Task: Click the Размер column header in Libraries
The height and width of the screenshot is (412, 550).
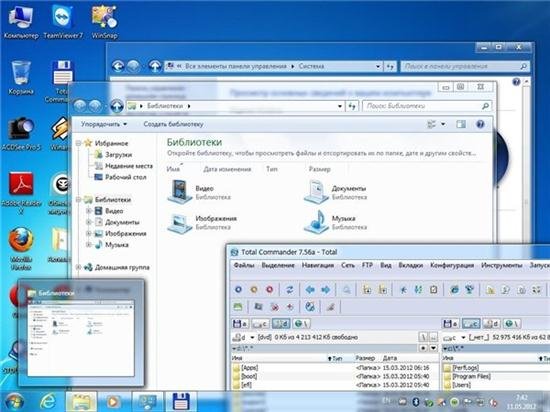Action: click(x=319, y=169)
